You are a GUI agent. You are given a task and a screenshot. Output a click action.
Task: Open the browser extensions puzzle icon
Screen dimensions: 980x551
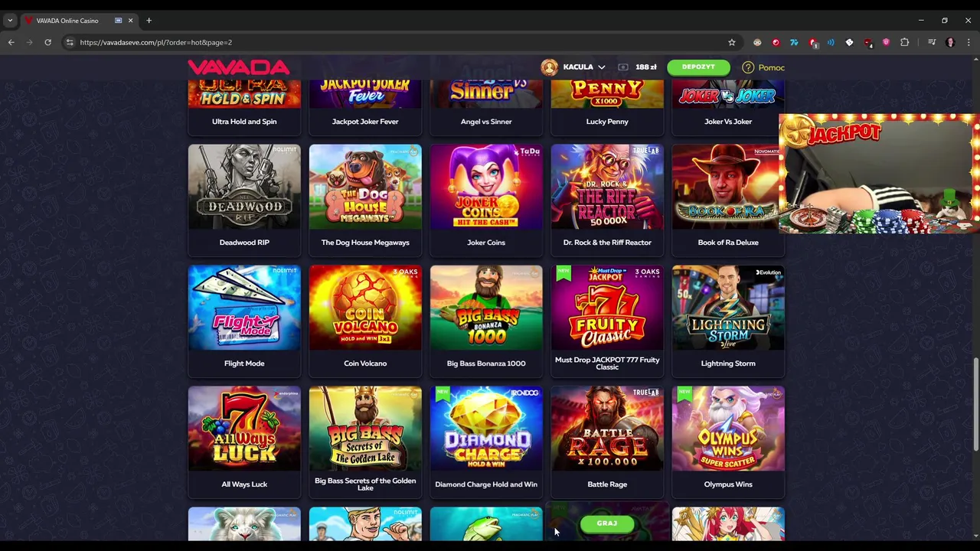pos(904,42)
